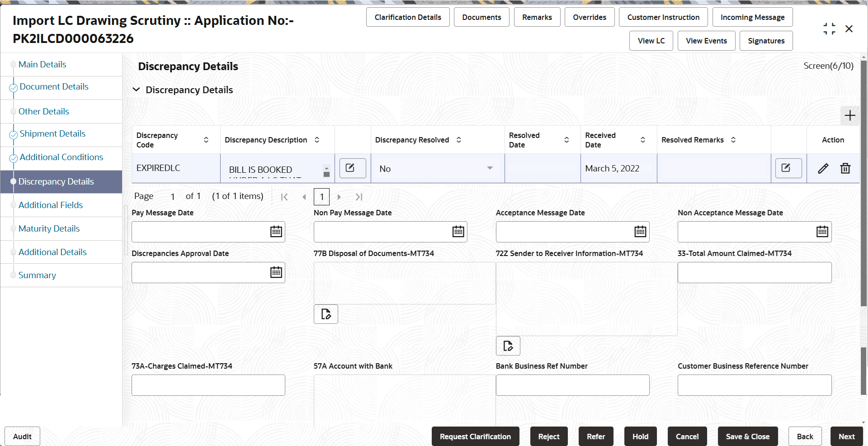Go to Main Details step

tap(42, 64)
